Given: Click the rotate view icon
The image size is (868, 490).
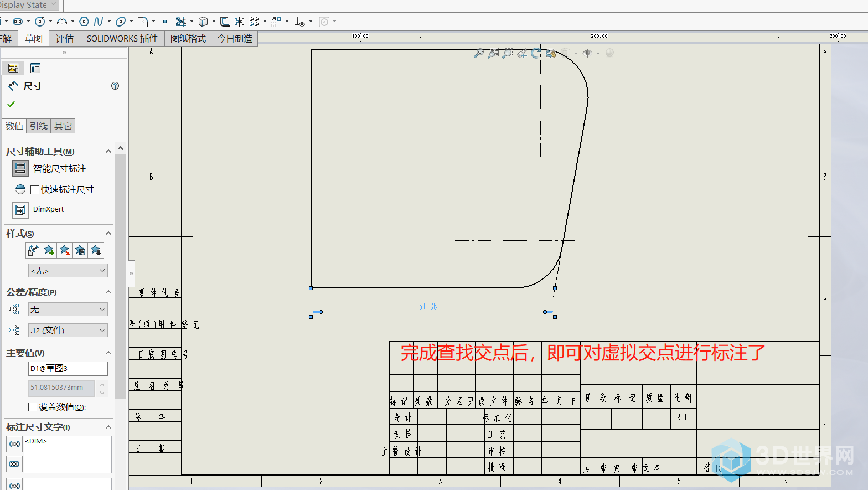Looking at the screenshot, I should [536, 53].
